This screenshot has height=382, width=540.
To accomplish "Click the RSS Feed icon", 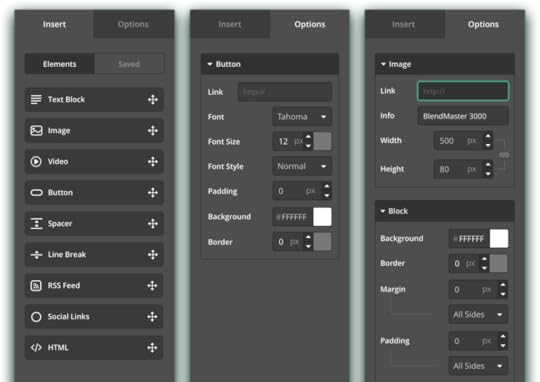I will pos(36,286).
